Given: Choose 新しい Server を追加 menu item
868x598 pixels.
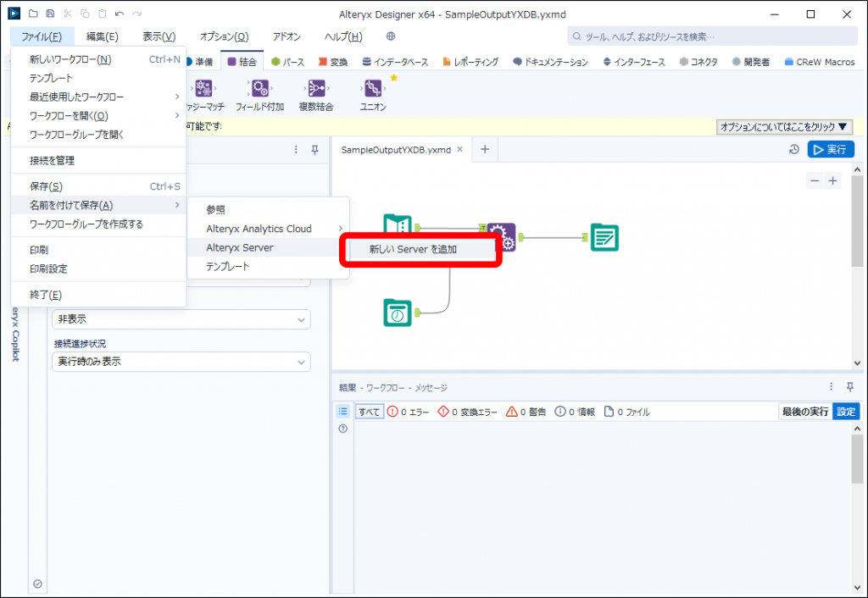Looking at the screenshot, I should coord(420,250).
